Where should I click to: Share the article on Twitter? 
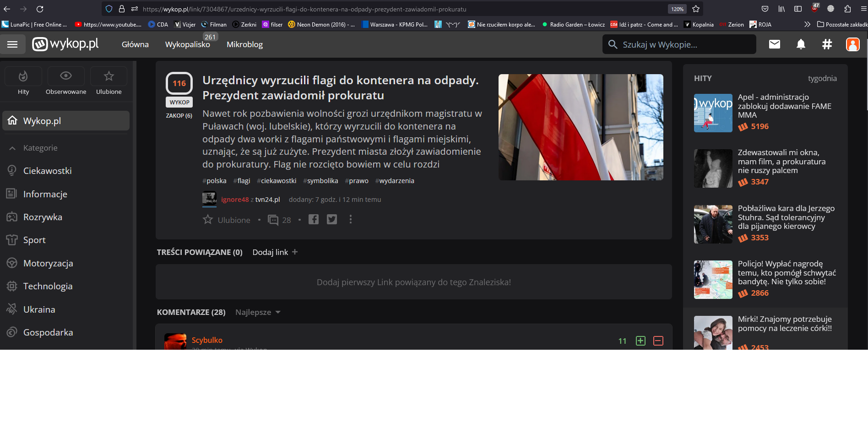tap(332, 220)
